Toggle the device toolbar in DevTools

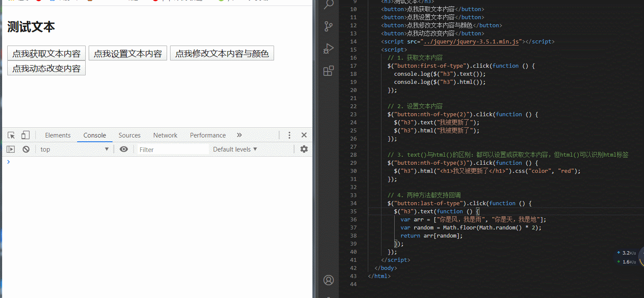tap(26, 135)
